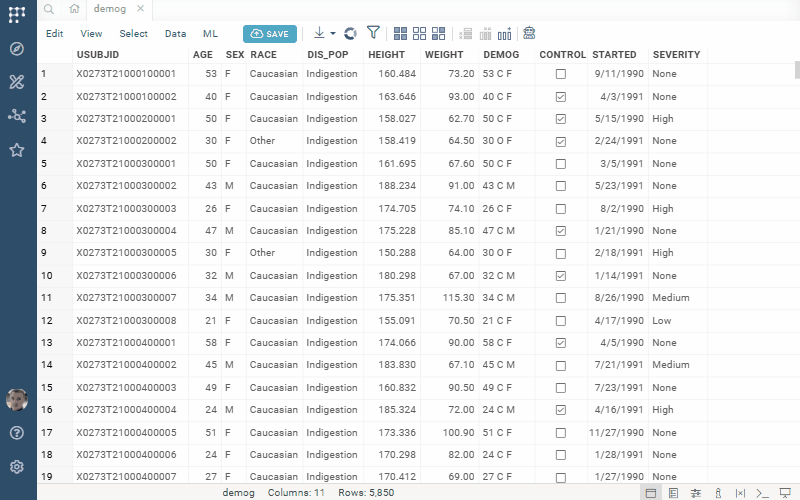Uncheck CONTROL box in row 8
This screenshot has width=800, height=500.
(x=561, y=231)
